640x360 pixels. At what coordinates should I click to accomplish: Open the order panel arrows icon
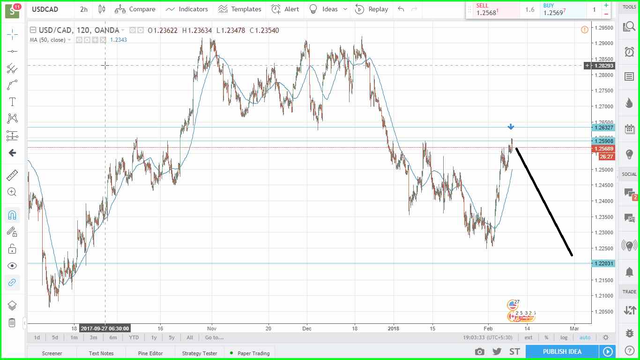coord(629,310)
